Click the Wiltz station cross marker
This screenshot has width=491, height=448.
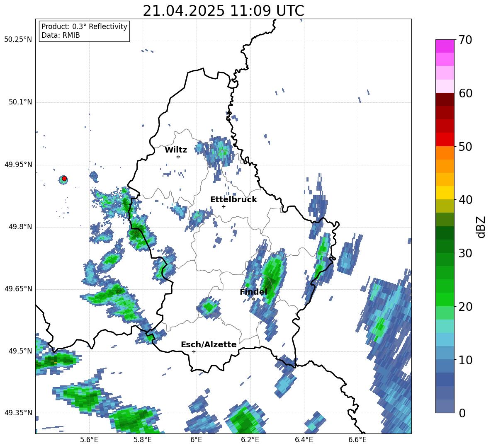178,157
